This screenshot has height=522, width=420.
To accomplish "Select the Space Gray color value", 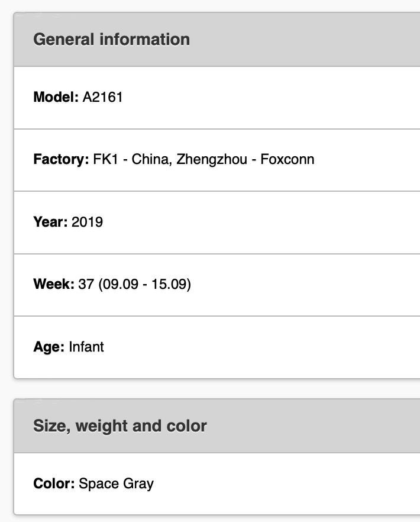I will tap(117, 484).
